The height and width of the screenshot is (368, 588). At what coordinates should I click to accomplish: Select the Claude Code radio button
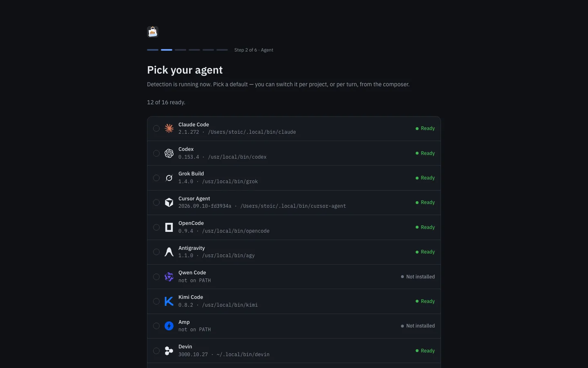[156, 128]
